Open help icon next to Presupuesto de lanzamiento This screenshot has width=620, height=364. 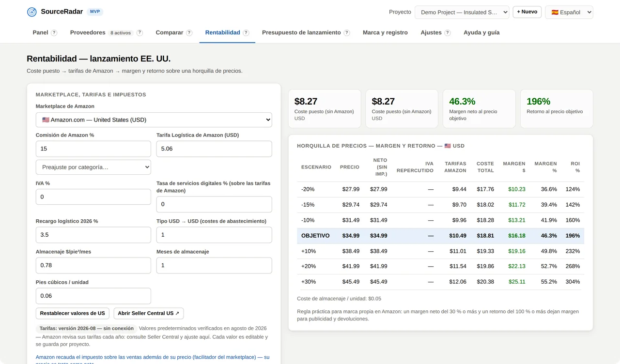[x=347, y=33]
